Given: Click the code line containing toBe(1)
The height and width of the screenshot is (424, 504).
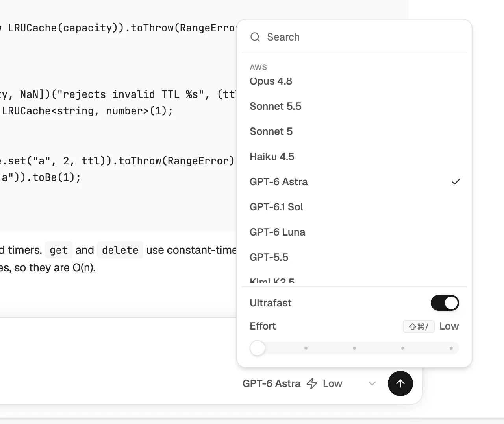Looking at the screenshot, I should pos(40,177).
